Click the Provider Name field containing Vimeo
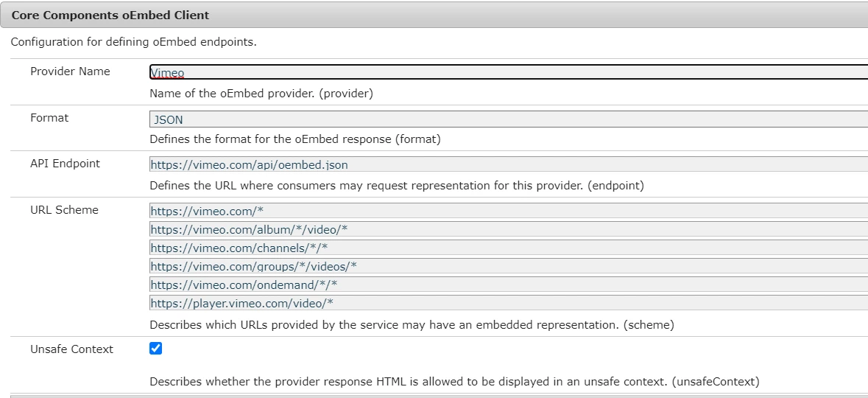The image size is (868, 398). [x=509, y=72]
